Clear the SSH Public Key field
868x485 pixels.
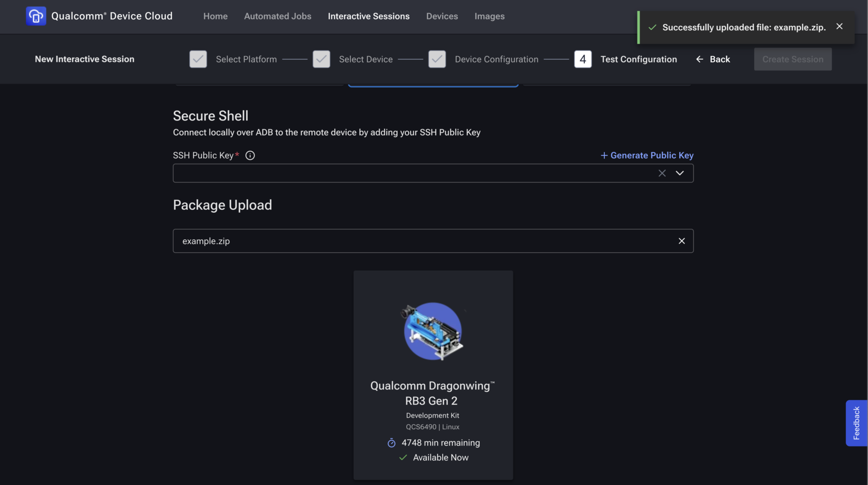click(x=662, y=173)
